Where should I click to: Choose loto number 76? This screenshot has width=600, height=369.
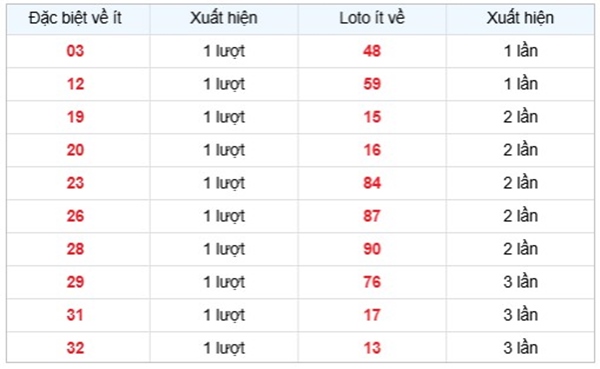click(372, 282)
